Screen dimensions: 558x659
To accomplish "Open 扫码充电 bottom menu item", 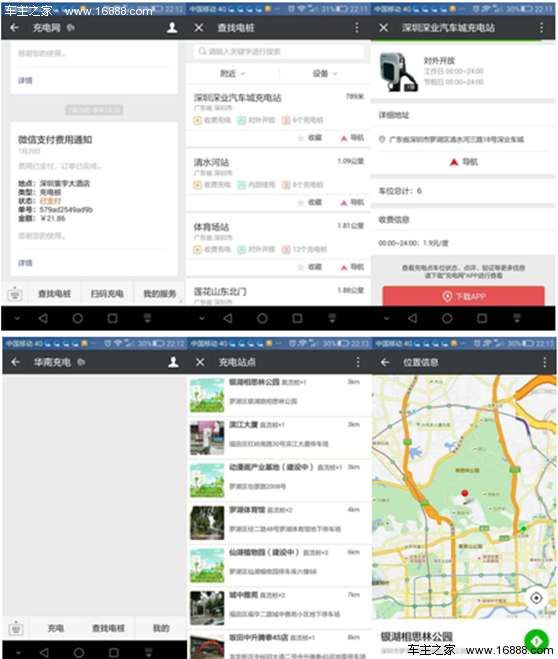I will [107, 294].
